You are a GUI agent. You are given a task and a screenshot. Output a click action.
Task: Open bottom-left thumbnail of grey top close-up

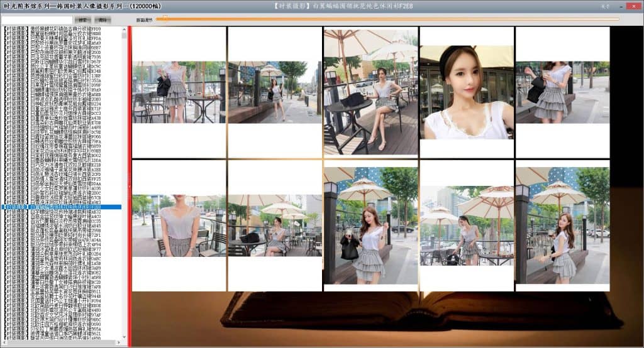click(178, 225)
